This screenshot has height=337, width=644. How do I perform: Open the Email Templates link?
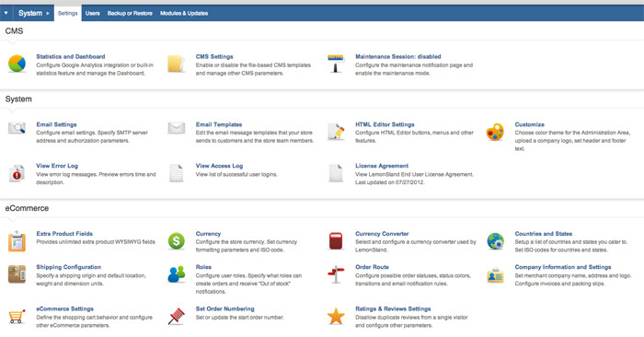pyautogui.click(x=219, y=124)
